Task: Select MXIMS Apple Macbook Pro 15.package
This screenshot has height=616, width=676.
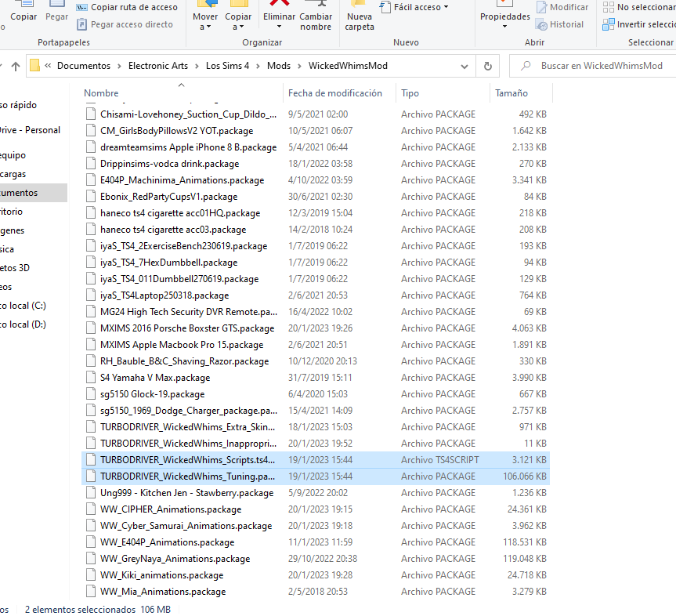Action: (315, 345)
